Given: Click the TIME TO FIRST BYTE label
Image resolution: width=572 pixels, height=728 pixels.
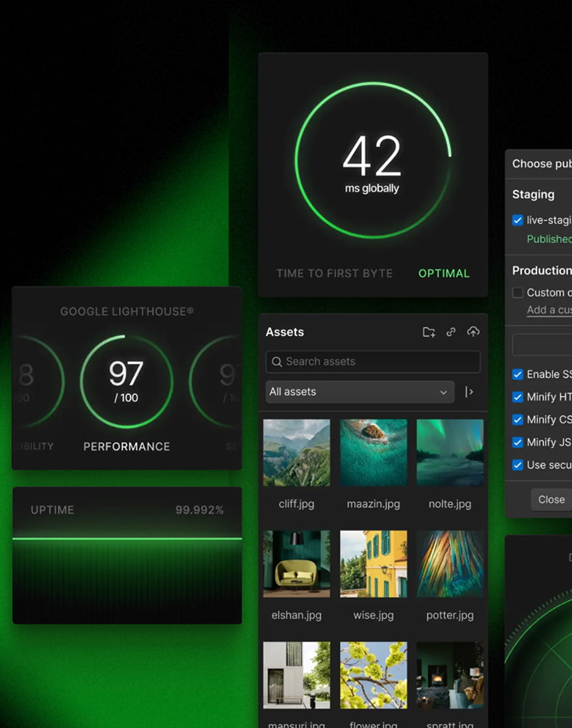Looking at the screenshot, I should (334, 274).
